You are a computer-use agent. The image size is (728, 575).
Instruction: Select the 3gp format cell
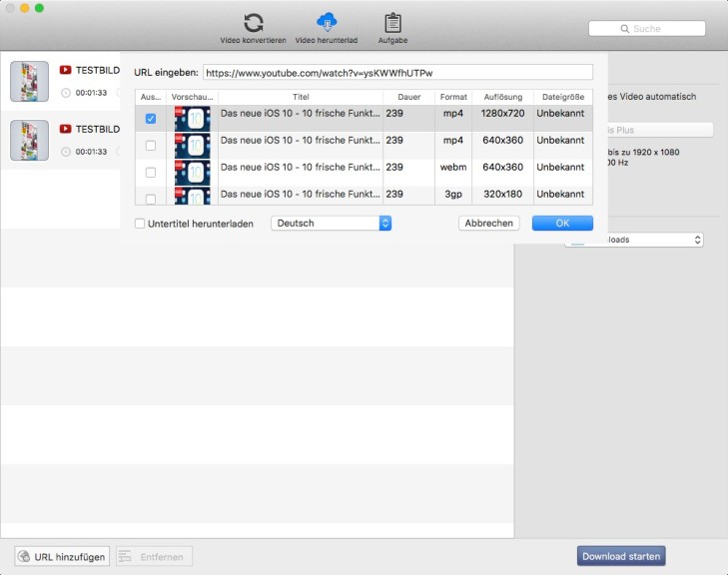[453, 194]
